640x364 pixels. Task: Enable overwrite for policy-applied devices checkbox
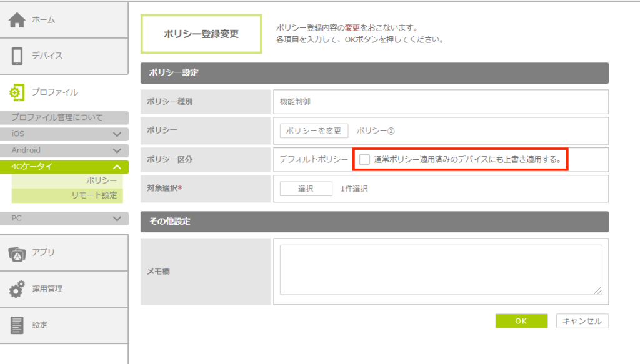pos(364,160)
